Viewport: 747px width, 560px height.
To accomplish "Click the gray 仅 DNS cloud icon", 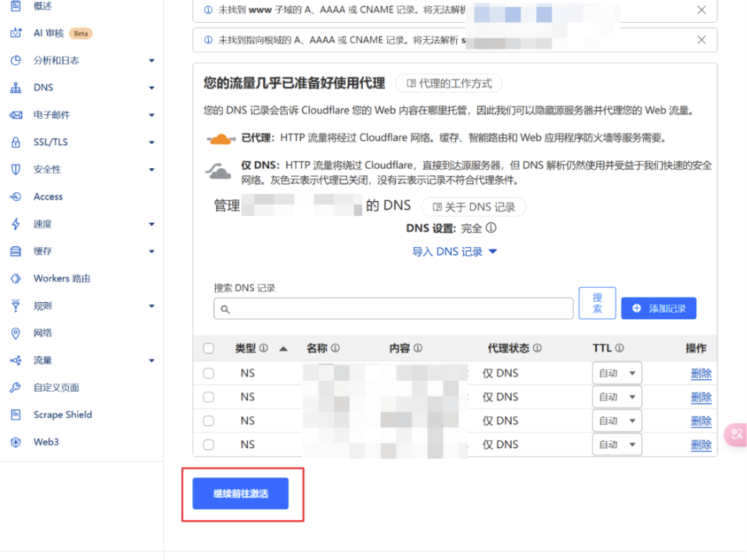I will tap(218, 171).
